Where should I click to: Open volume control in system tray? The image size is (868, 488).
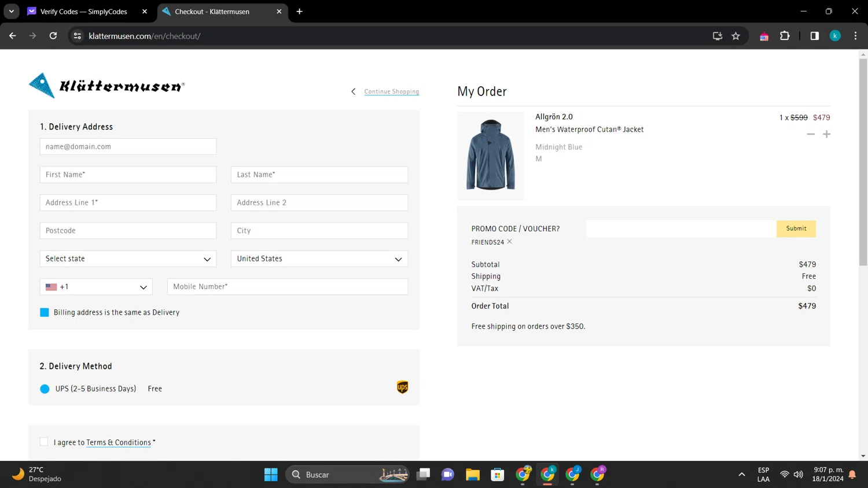point(799,475)
